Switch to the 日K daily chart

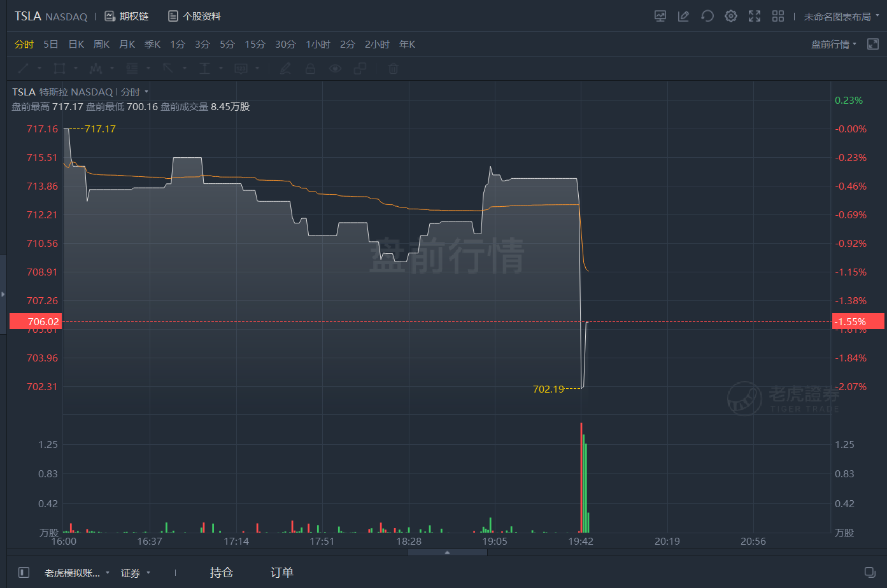point(76,44)
